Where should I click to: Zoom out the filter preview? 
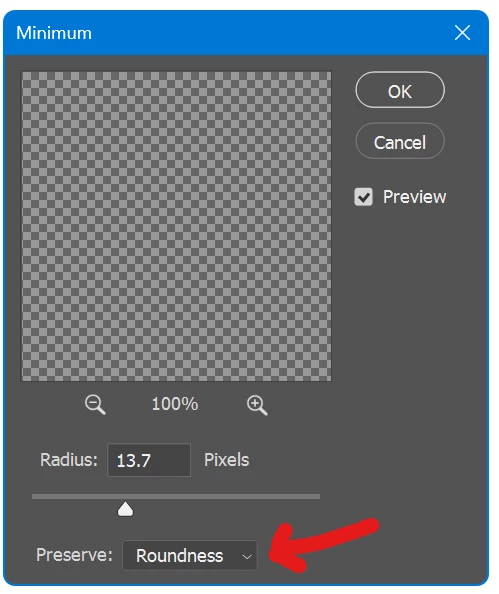pyautogui.click(x=95, y=404)
